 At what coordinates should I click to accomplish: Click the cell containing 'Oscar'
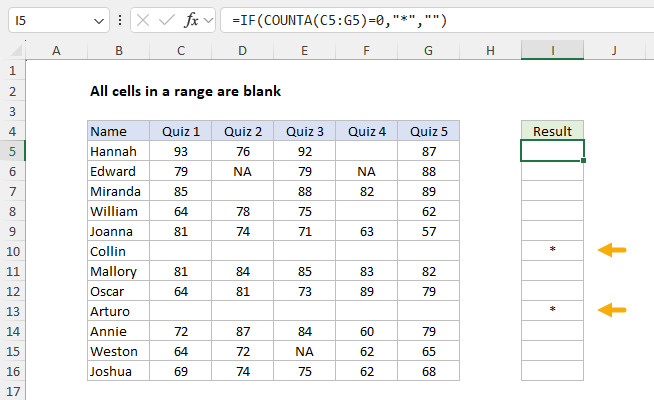(118, 291)
